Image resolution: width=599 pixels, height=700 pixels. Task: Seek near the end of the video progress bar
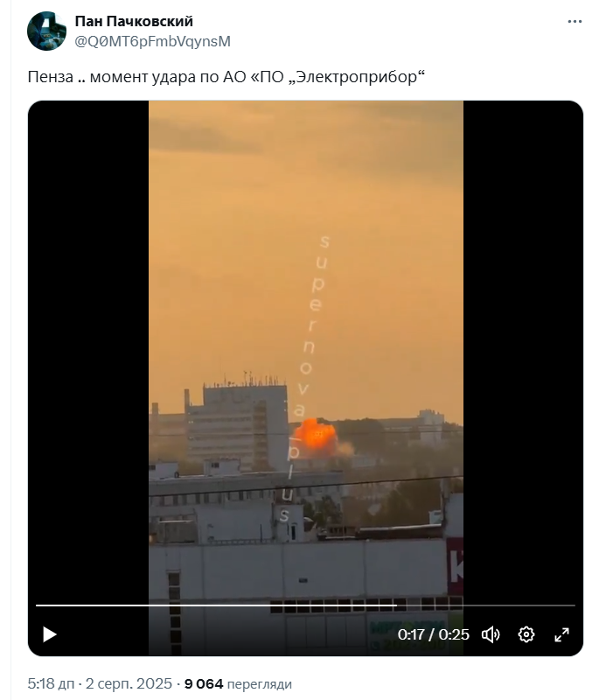[x=567, y=605]
